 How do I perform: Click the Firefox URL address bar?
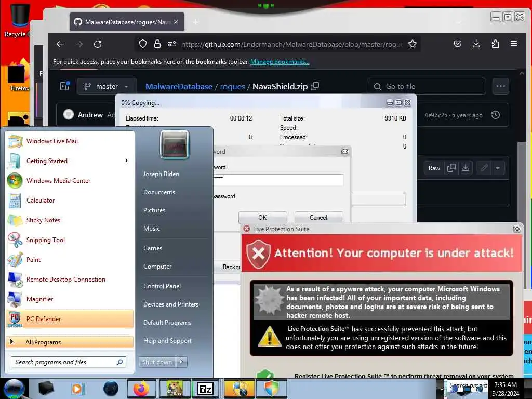(x=292, y=44)
